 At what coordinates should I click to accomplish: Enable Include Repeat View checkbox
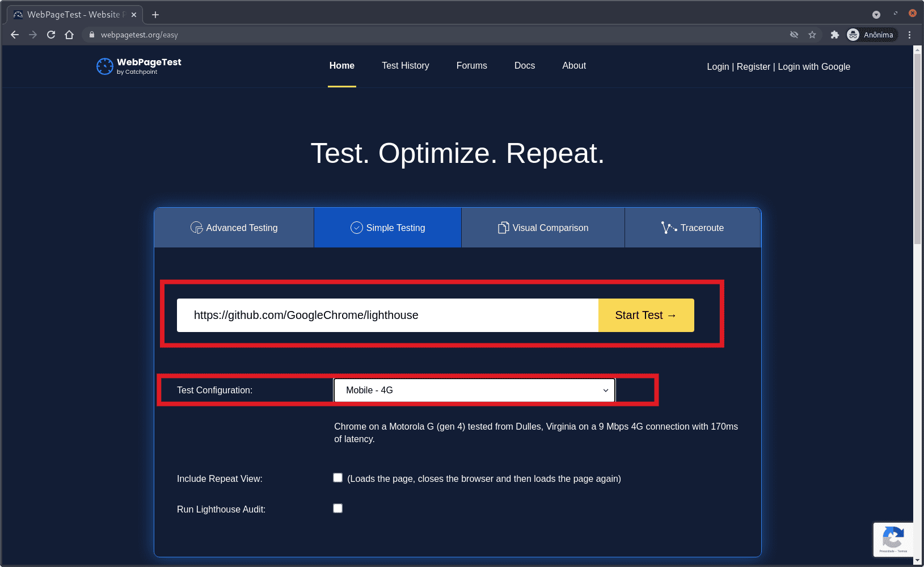[x=338, y=478]
